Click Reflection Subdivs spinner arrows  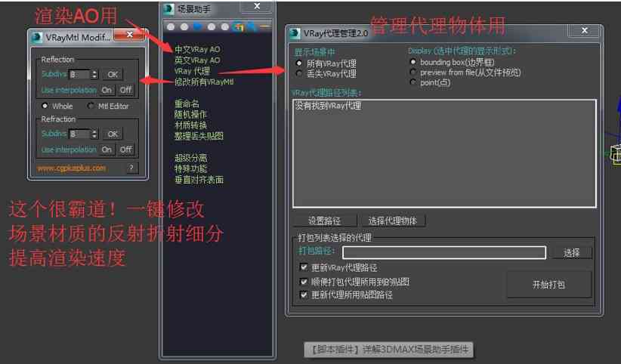click(94, 74)
